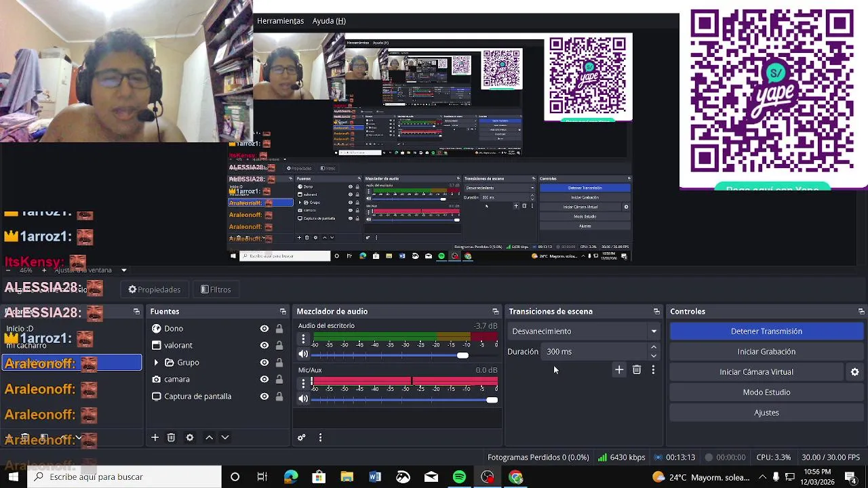868x488 pixels.
Task: Select the valorant source row
Action: click(x=217, y=346)
